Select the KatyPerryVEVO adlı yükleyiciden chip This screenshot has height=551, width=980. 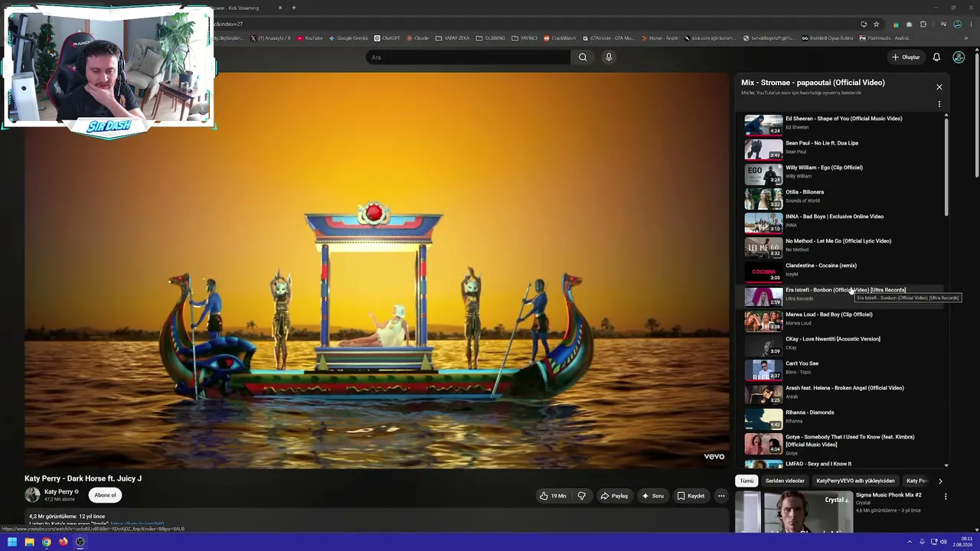855,481
